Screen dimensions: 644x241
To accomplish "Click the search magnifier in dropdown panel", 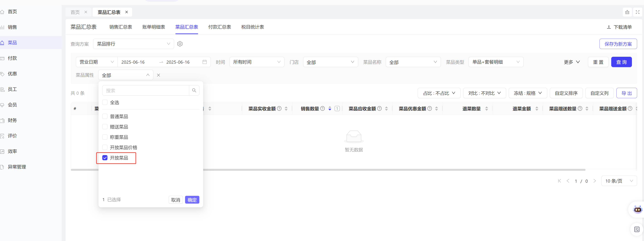I will coord(194,91).
